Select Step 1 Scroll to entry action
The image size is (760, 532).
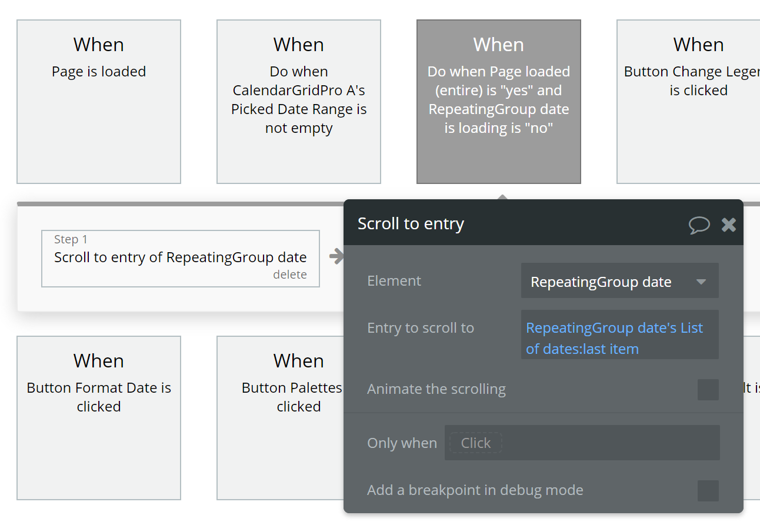coord(180,257)
